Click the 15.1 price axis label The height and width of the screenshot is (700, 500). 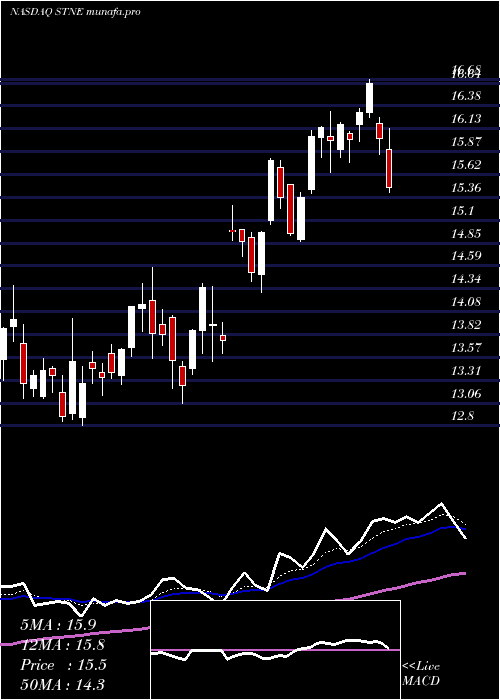(462, 210)
